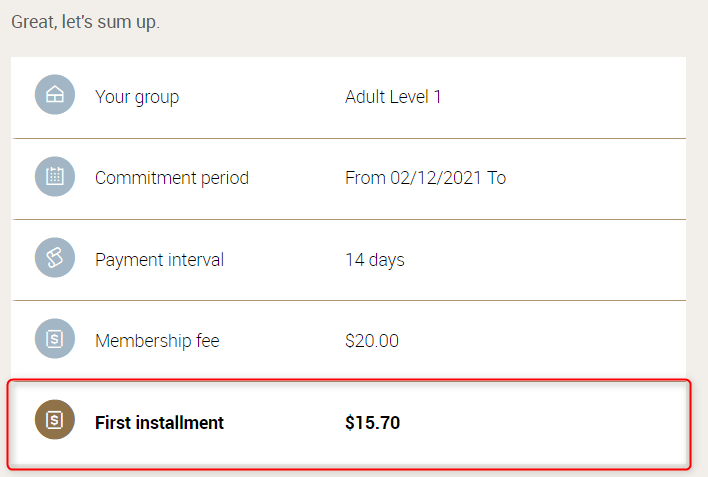Click the brown First installment dollar icon
Image resolution: width=708 pixels, height=477 pixels.
55,421
